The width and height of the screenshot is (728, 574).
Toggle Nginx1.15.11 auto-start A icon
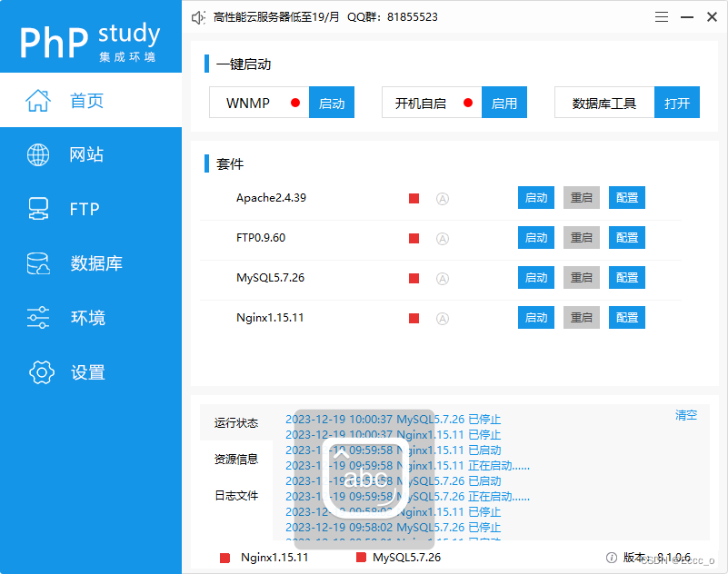[443, 318]
